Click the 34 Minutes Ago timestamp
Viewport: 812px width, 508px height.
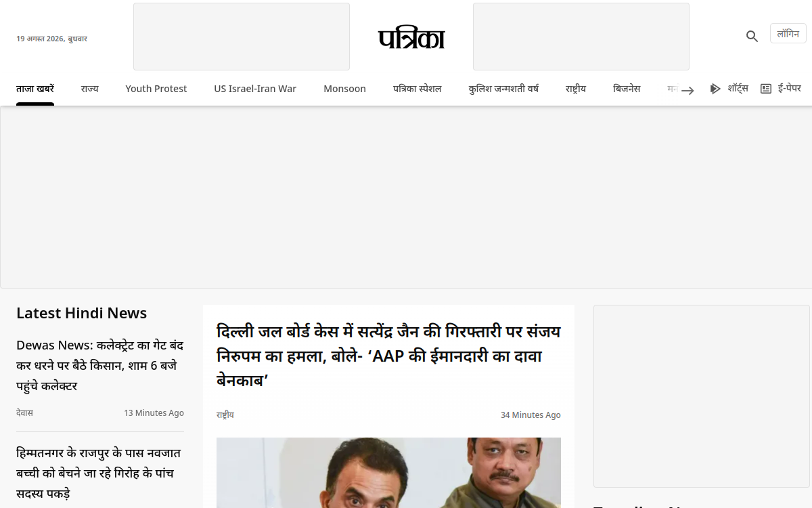pos(531,415)
